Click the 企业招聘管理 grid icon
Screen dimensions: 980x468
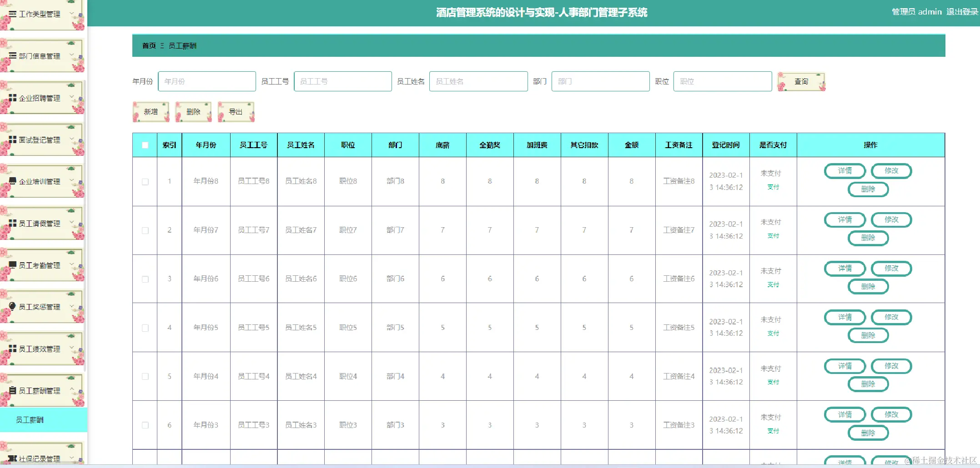click(13, 98)
